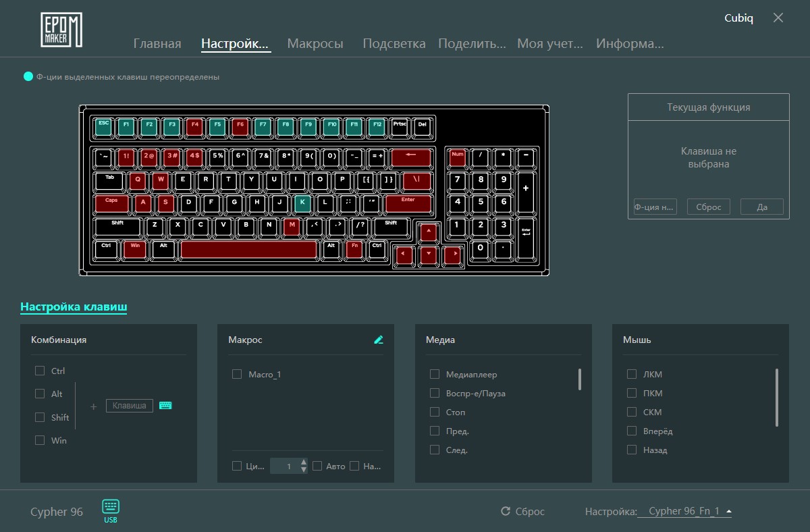Screen dimensions: 810x532
Task: Select the right arrow key on layout
Action: tap(452, 255)
